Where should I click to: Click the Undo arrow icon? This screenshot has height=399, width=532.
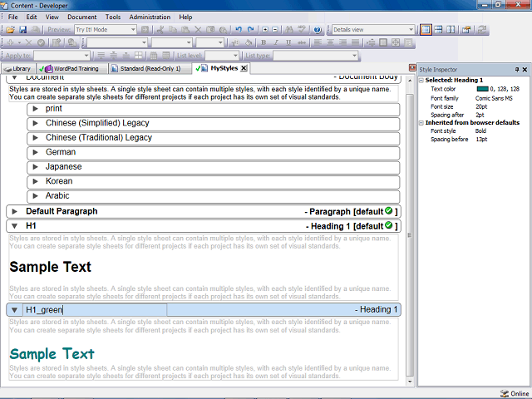pyautogui.click(x=239, y=30)
